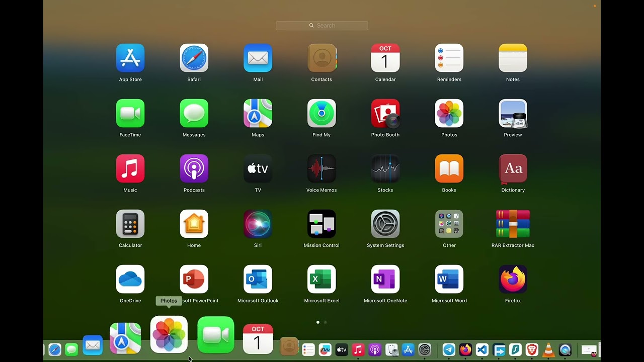Image resolution: width=644 pixels, height=362 pixels.
Task: Open the Apple TV icon in the Dock
Action: coord(342,349)
